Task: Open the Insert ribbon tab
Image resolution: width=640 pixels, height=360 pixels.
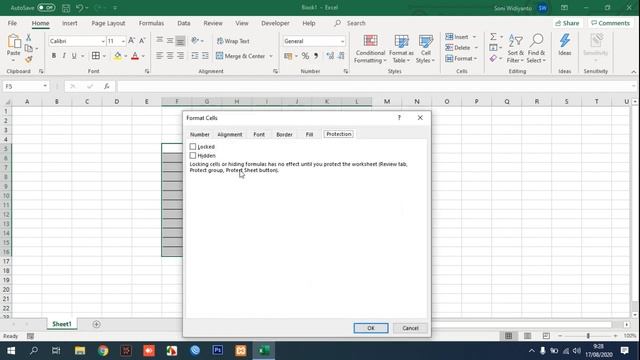Action: pos(70,23)
